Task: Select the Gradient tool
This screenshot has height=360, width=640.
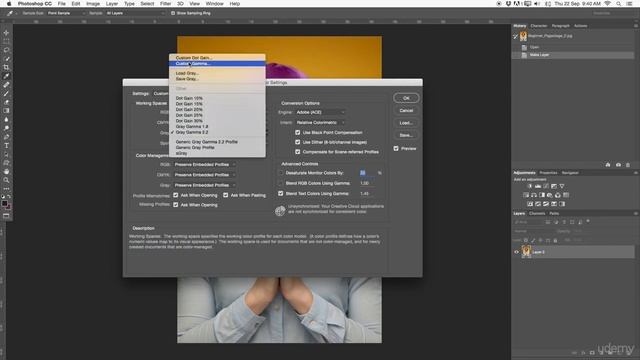Action: [x=6, y=111]
